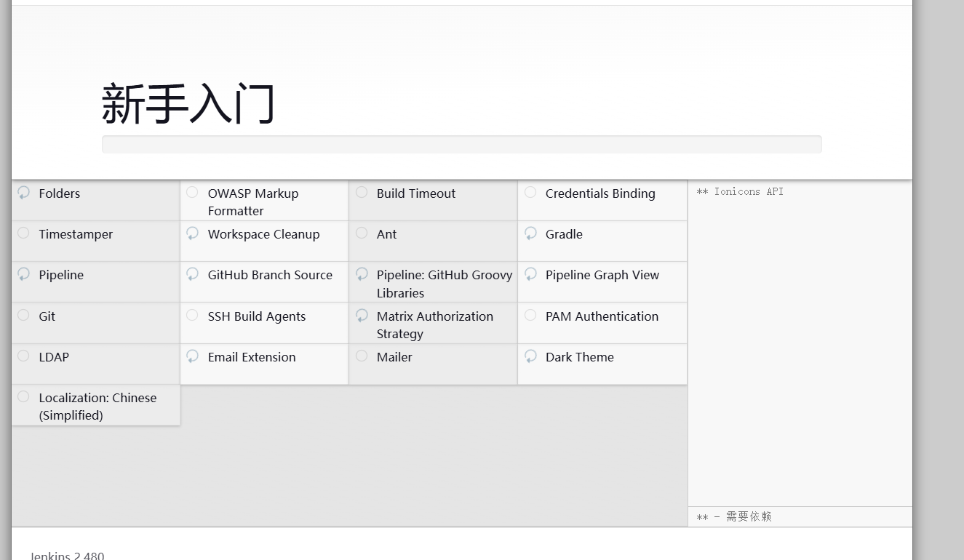This screenshot has height=560, width=964.
Task: Click the Credentials Binding plugin name
Action: click(x=600, y=193)
